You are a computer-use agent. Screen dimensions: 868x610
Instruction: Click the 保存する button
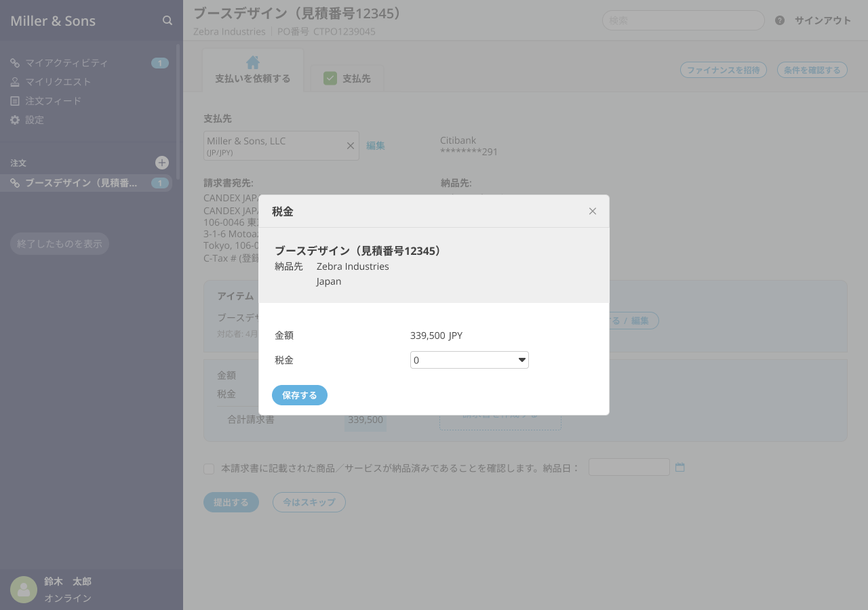click(300, 395)
